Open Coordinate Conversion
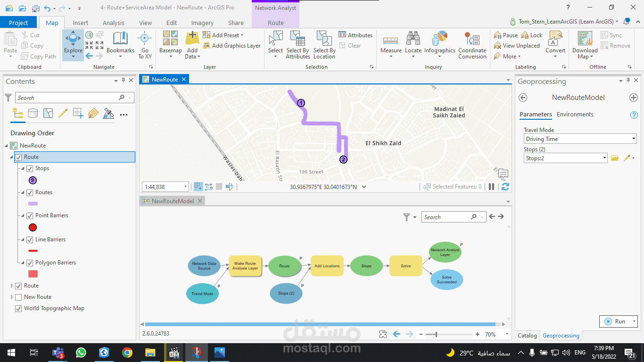The image size is (644, 362). 472,45
